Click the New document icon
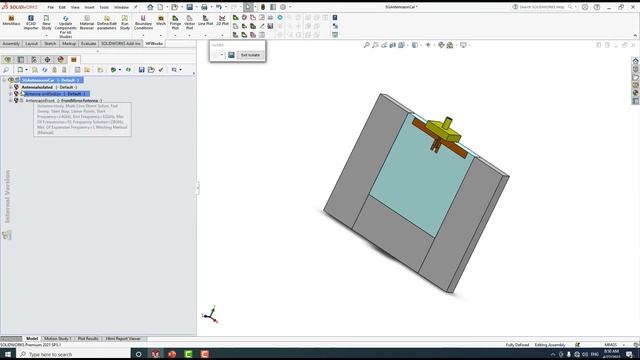 [x=160, y=7]
